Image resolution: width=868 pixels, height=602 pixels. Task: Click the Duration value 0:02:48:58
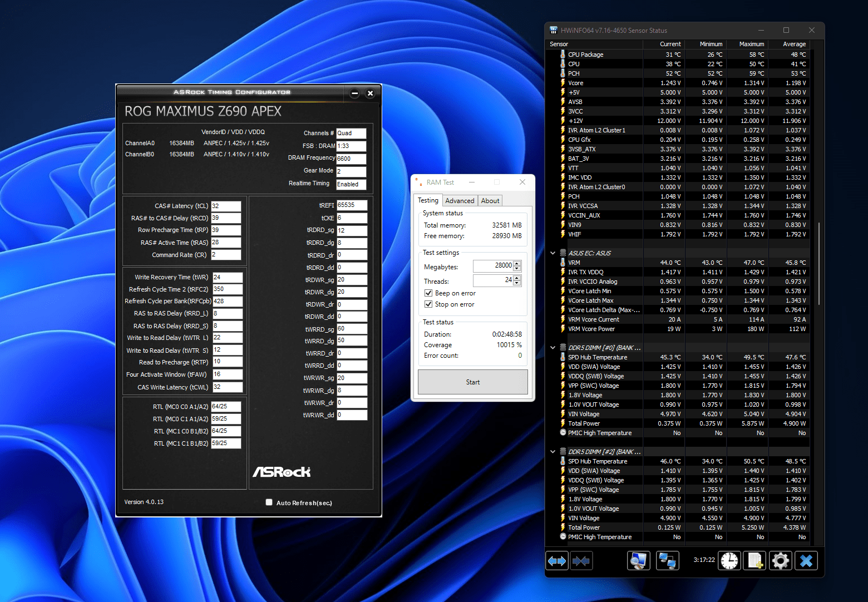coord(507,334)
